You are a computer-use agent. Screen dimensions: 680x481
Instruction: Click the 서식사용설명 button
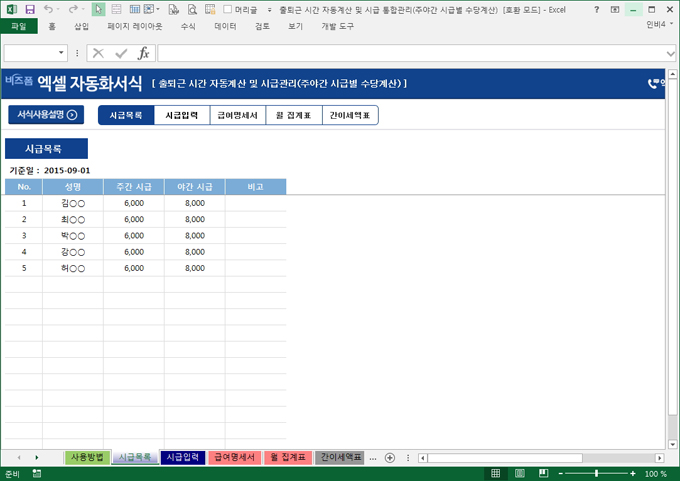(46, 115)
